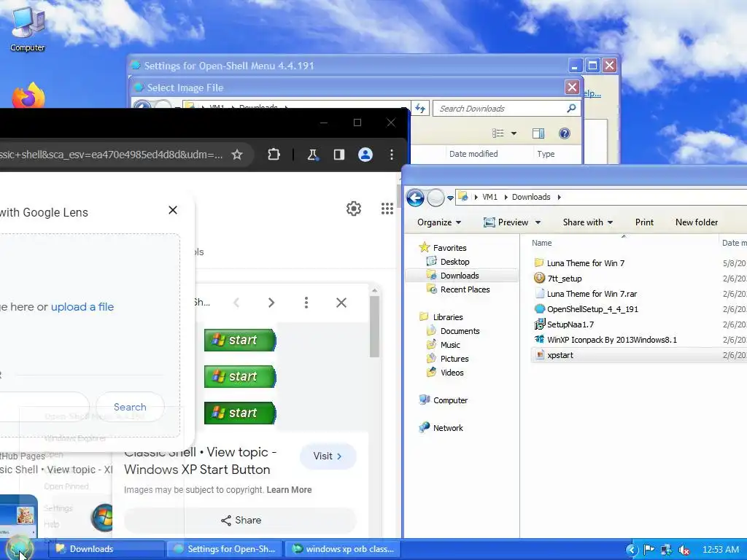This screenshot has width=747, height=560.
Task: Open view options dropdown in Select Image File
Action: (x=514, y=133)
